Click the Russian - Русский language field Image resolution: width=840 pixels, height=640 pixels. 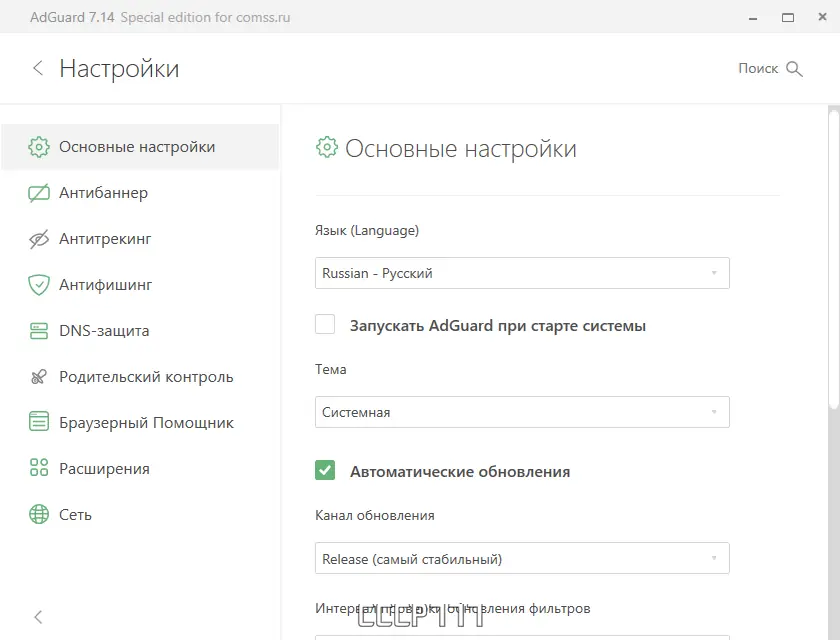coord(522,272)
